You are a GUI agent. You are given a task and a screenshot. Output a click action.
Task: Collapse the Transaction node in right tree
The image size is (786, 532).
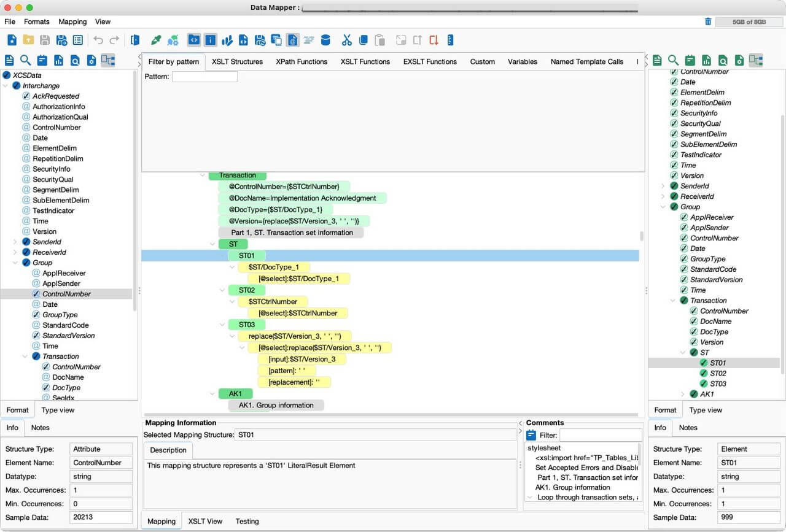672,301
